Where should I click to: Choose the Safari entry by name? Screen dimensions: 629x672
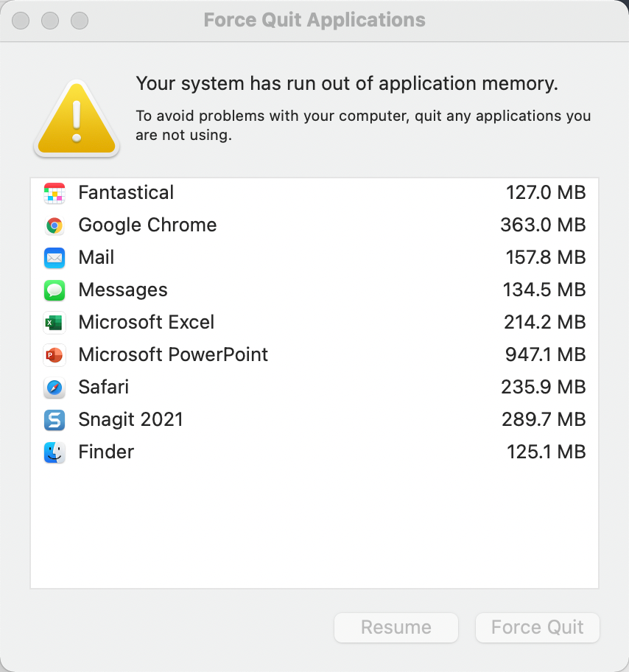click(104, 388)
